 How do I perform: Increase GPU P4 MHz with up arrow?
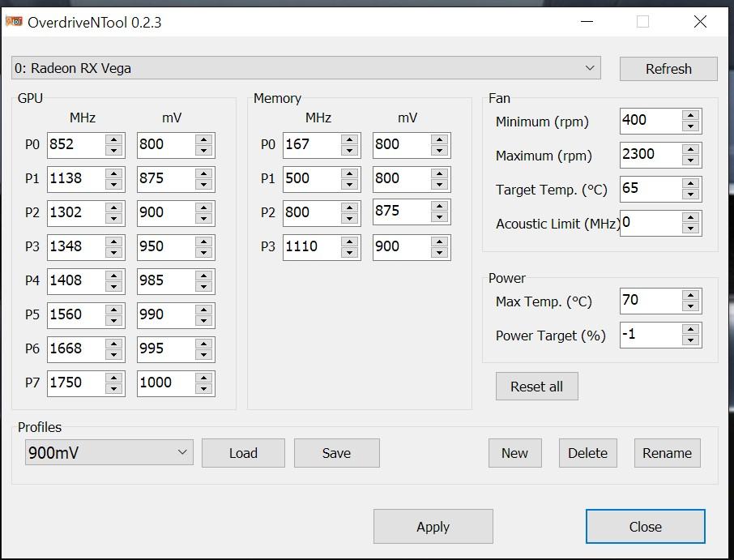(x=113, y=276)
